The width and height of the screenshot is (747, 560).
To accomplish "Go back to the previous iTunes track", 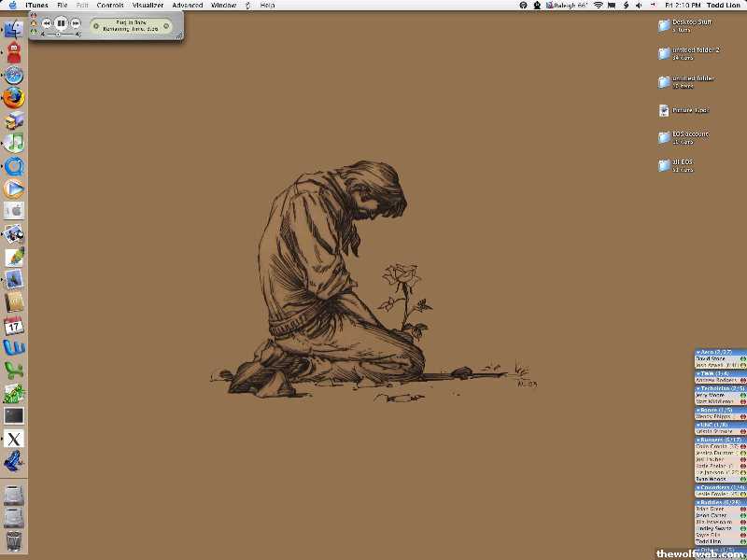I will coord(47,22).
